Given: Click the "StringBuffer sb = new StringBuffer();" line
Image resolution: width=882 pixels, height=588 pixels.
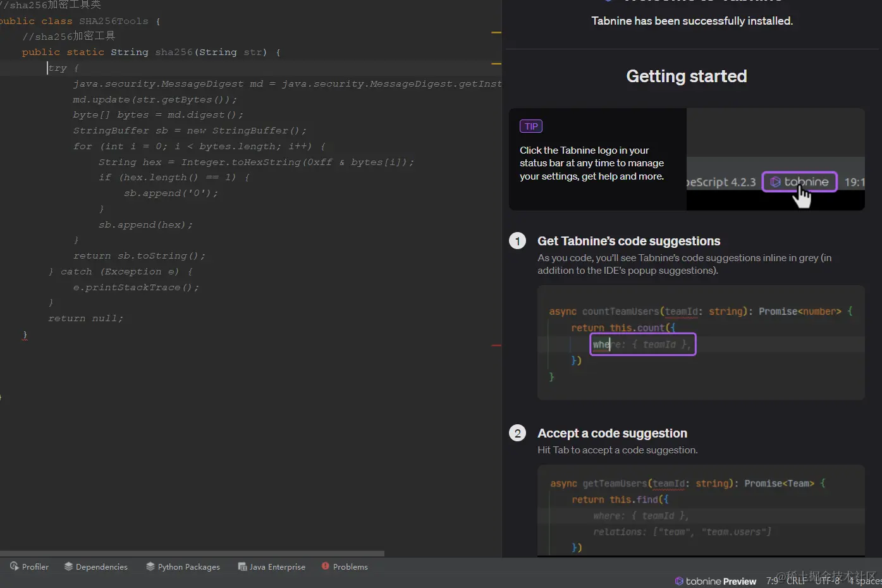Looking at the screenshot, I should [190, 130].
